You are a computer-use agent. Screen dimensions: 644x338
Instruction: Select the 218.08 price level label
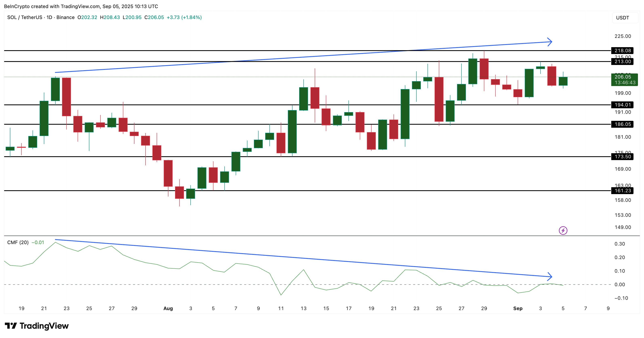[622, 51]
